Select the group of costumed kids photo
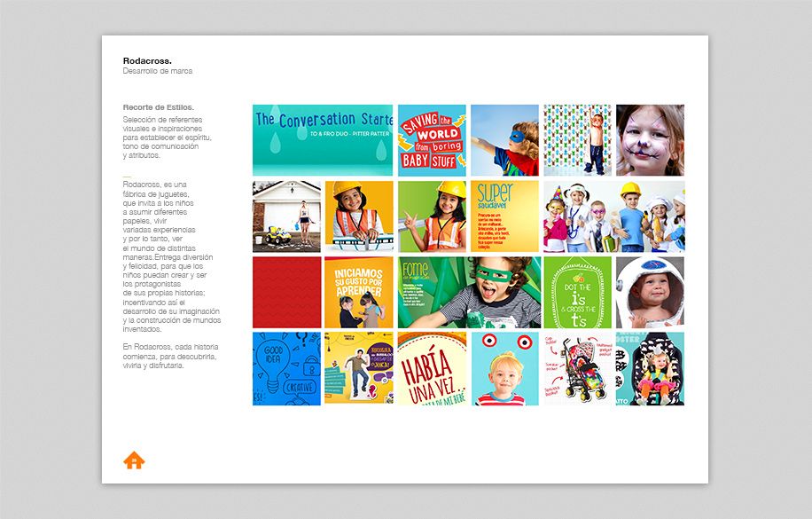 click(614, 216)
